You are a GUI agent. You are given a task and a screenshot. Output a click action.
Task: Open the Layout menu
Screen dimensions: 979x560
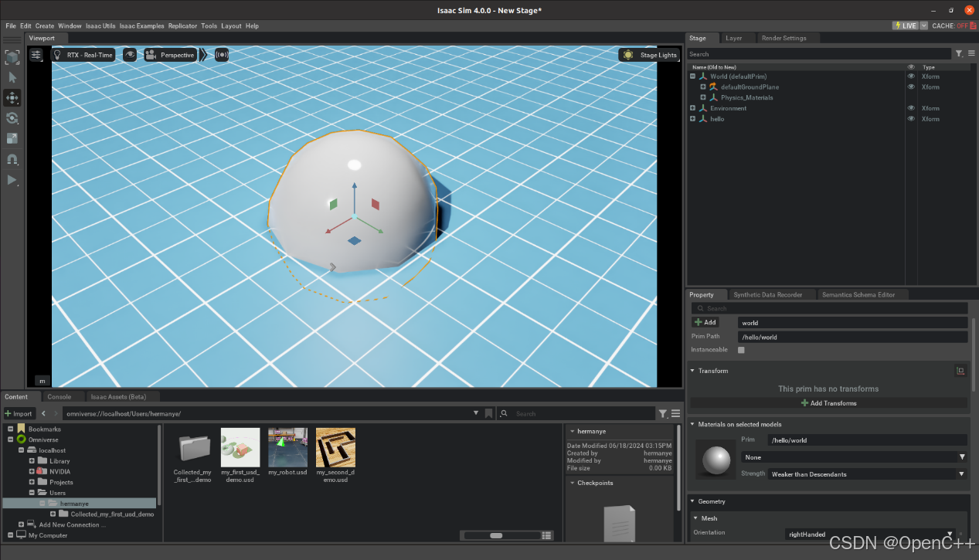tap(231, 25)
